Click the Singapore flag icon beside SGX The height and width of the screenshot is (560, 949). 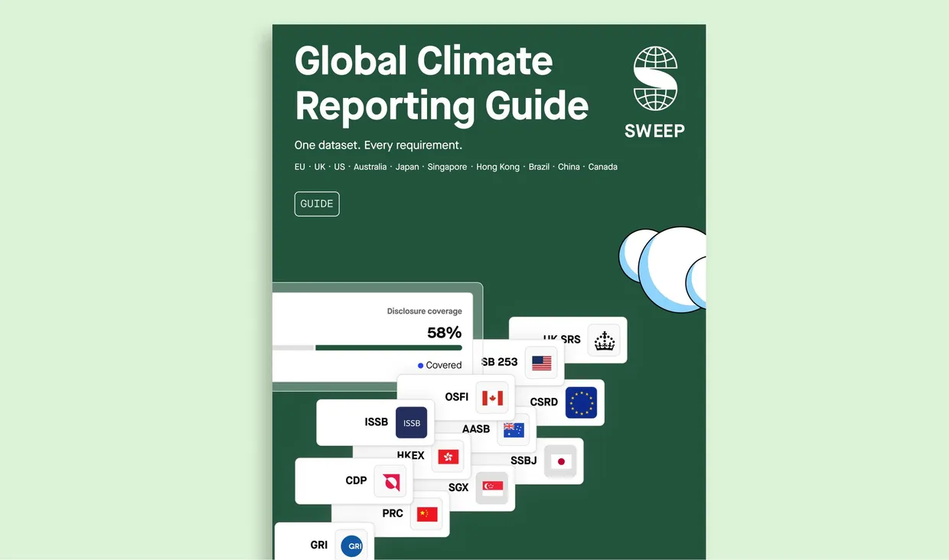[x=492, y=487]
